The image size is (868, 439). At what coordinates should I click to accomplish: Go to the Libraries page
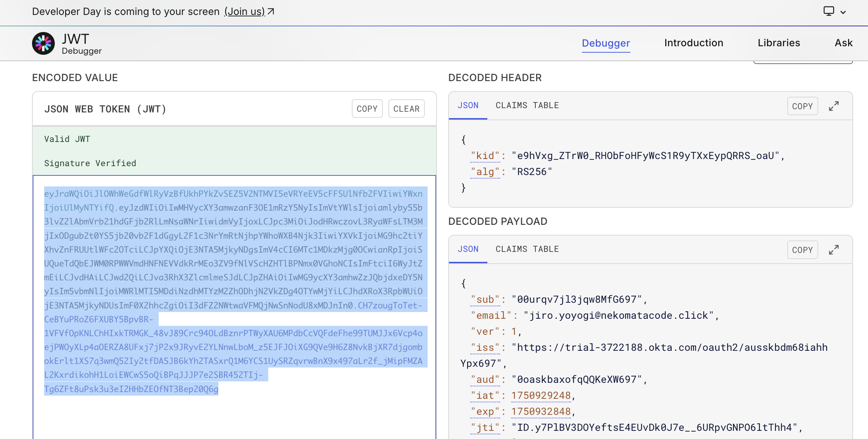pos(779,43)
